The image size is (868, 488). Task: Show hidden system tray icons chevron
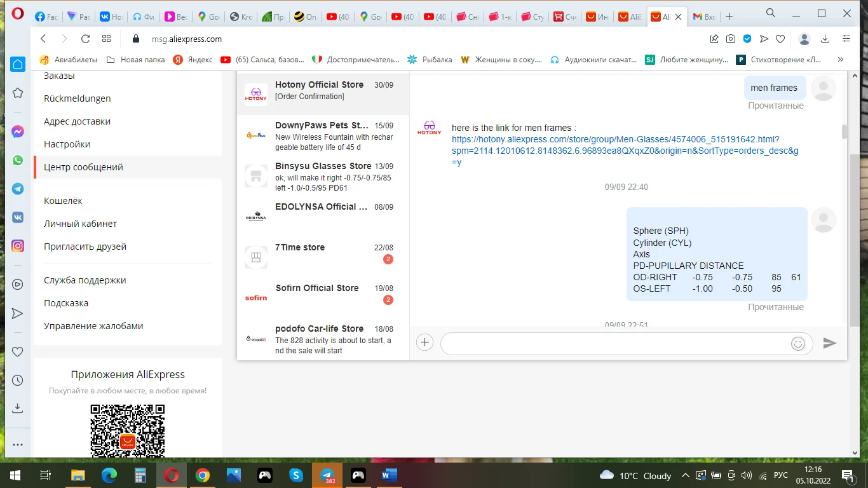[685, 475]
